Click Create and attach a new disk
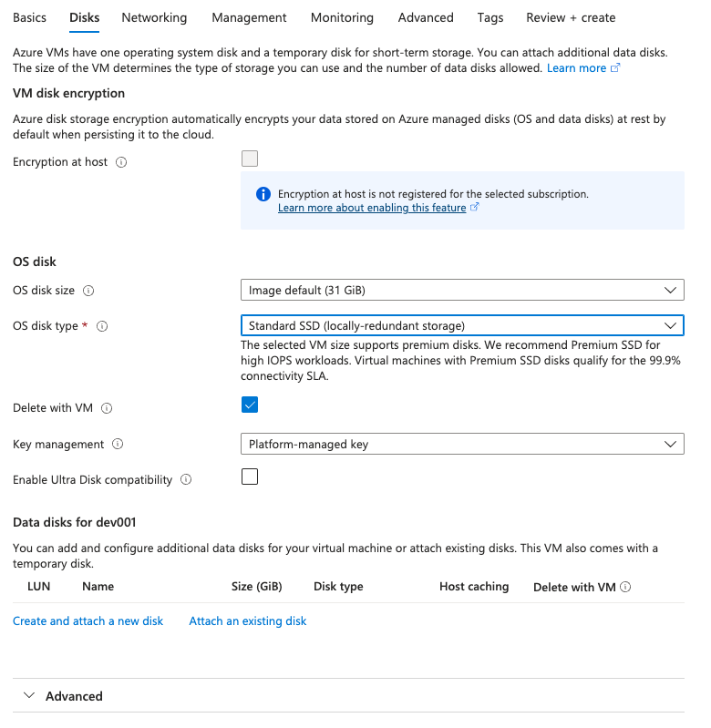Image resolution: width=711 pixels, height=728 pixels. [x=88, y=621]
